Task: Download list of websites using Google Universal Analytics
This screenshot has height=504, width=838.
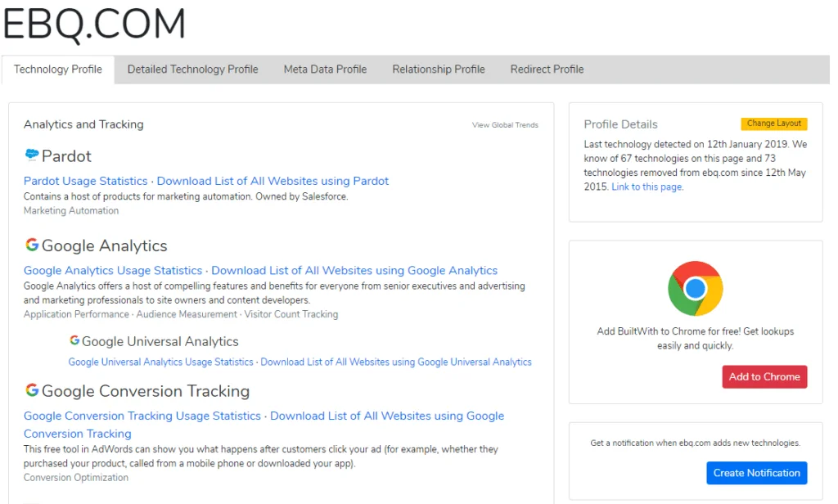Action: (x=396, y=362)
